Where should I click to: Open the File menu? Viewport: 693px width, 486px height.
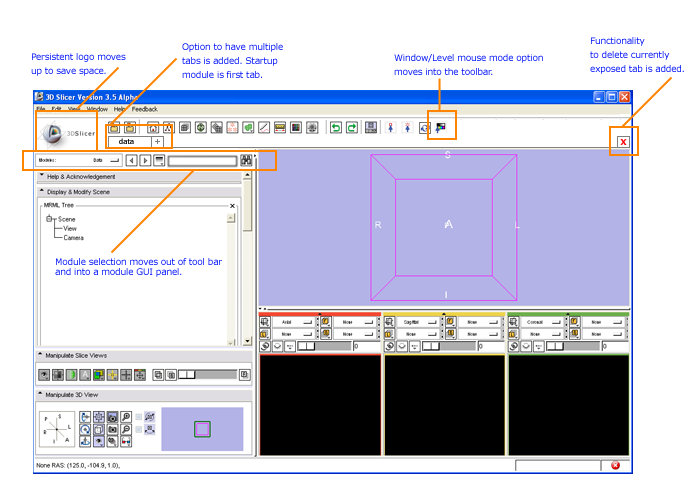click(x=41, y=109)
